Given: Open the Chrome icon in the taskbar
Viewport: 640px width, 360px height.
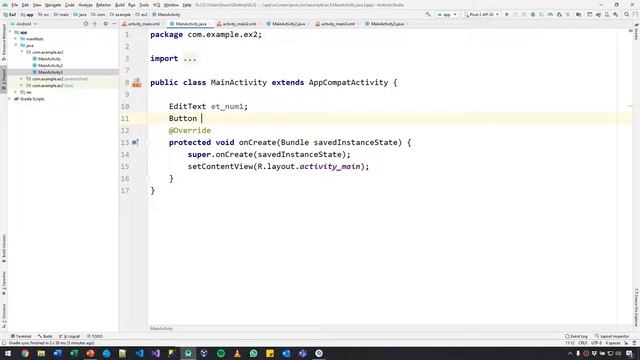Looking at the screenshot, I should [25, 353].
